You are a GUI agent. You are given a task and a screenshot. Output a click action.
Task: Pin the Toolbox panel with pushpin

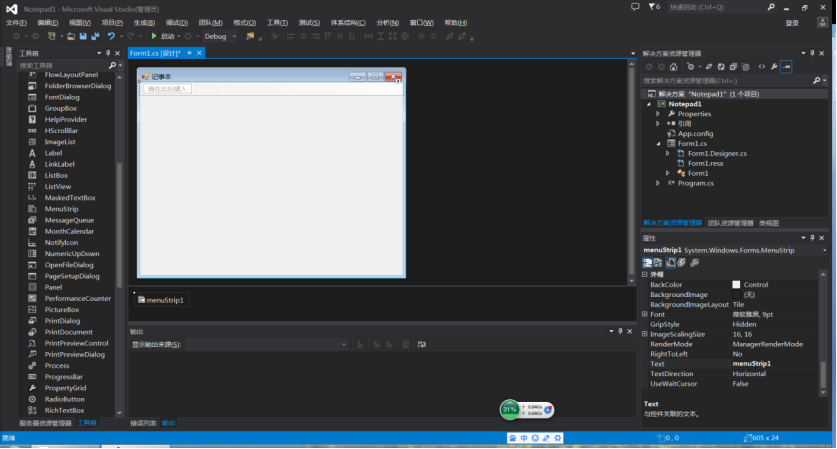click(108, 53)
